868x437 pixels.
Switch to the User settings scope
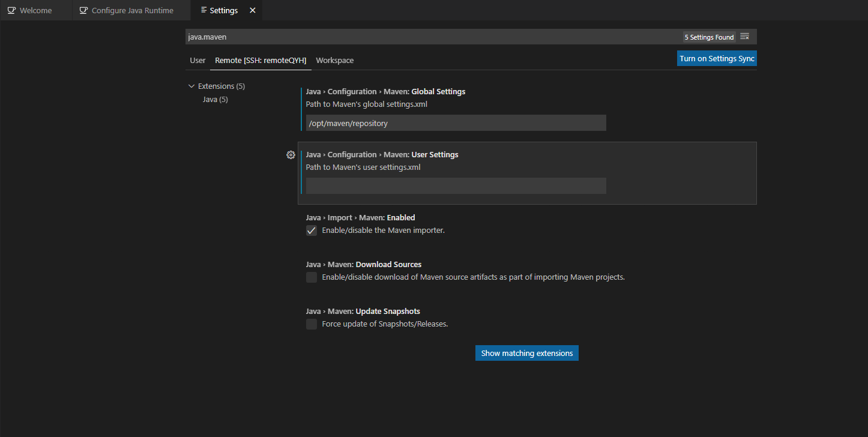(x=197, y=60)
